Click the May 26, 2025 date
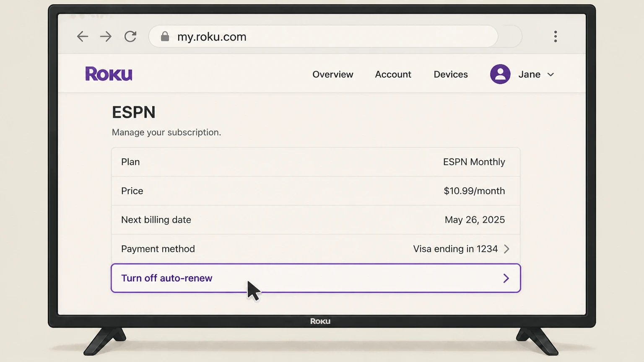Viewport: 644px width, 362px height. tap(475, 220)
